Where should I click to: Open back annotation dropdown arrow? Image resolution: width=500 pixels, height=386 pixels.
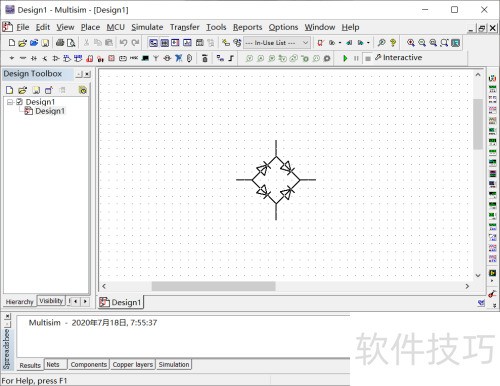tap(340, 43)
